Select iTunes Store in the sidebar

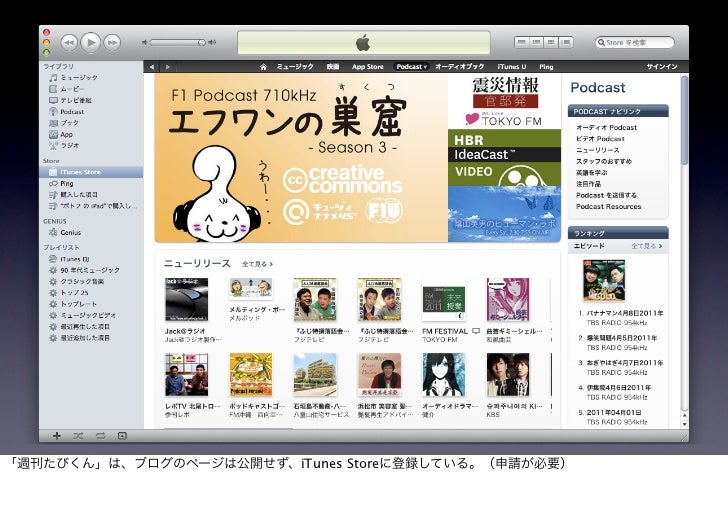click(x=91, y=172)
